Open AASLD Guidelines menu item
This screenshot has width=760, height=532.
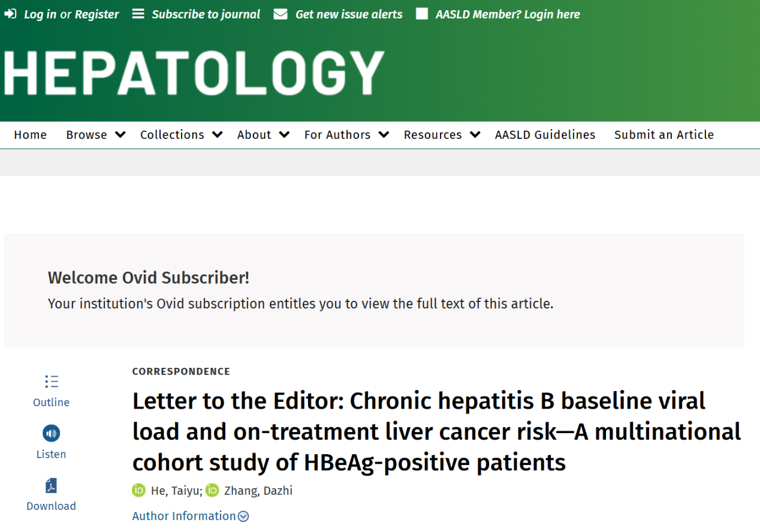click(x=545, y=135)
